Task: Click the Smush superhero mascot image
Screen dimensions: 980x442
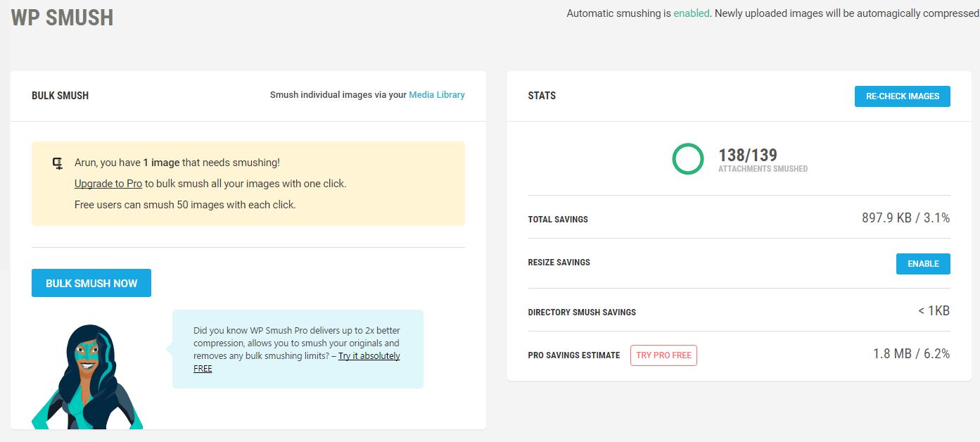Action: pyautogui.click(x=87, y=377)
